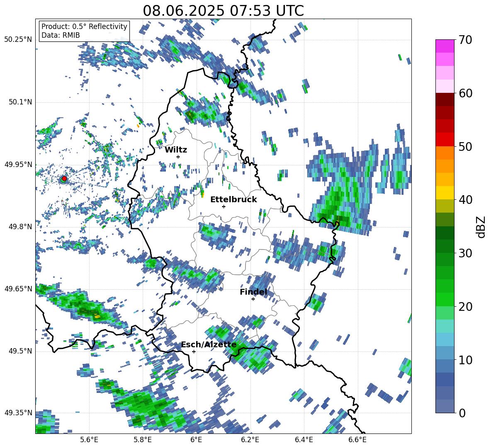Click the 50.25°N latitude label

click(18, 40)
